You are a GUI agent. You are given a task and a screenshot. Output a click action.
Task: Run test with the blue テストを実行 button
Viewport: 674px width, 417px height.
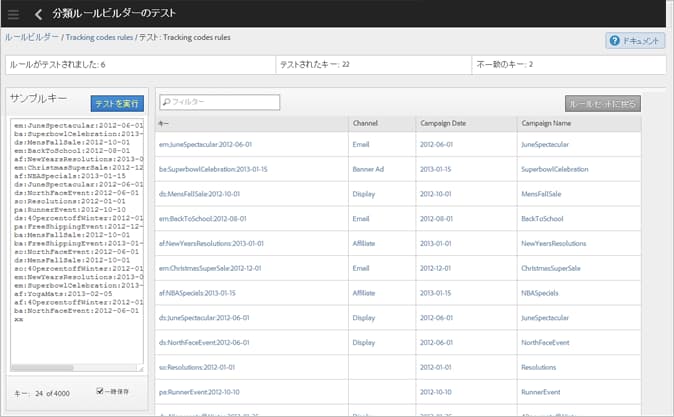pos(117,104)
